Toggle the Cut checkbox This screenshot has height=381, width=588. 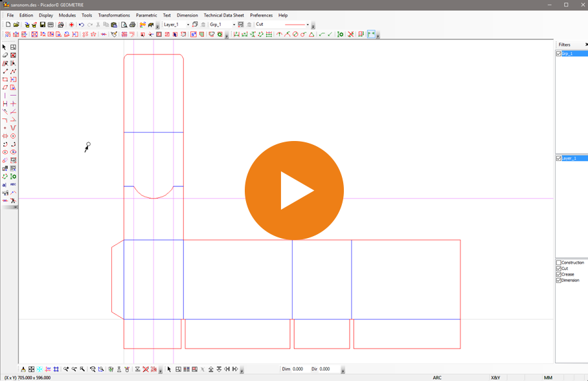(x=559, y=268)
